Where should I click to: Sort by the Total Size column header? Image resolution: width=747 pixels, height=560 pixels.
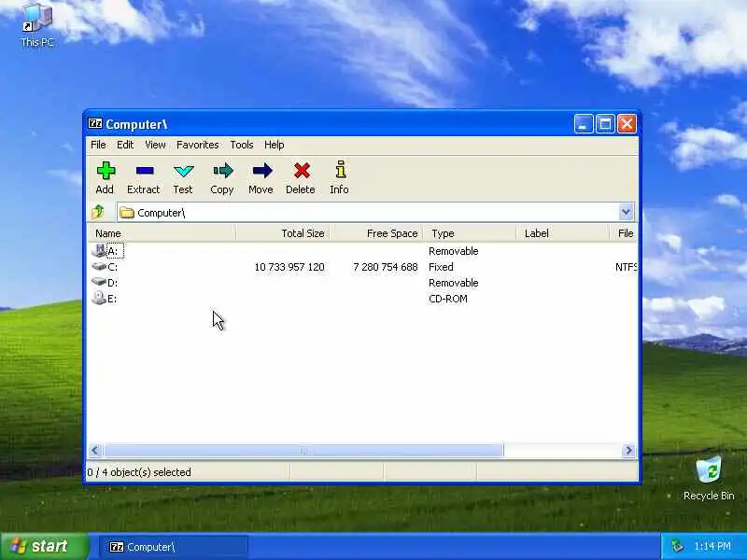pyautogui.click(x=283, y=233)
